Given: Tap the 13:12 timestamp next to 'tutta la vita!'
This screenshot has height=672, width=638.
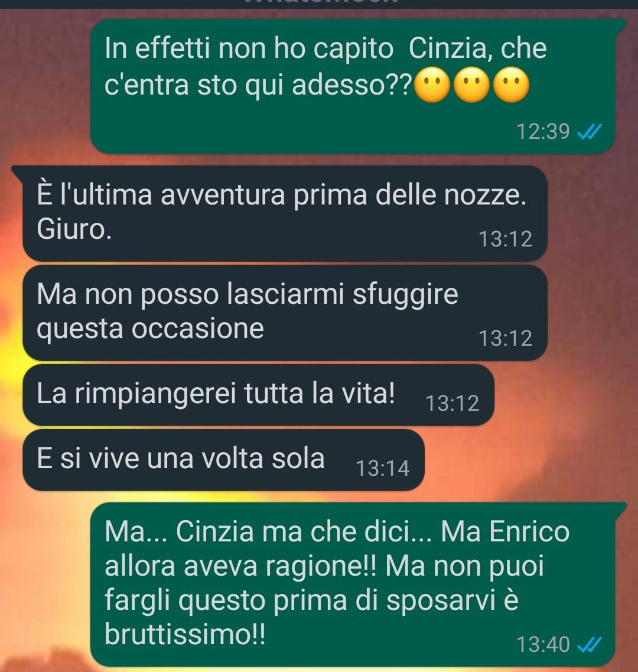Looking at the screenshot, I should pyautogui.click(x=452, y=403).
